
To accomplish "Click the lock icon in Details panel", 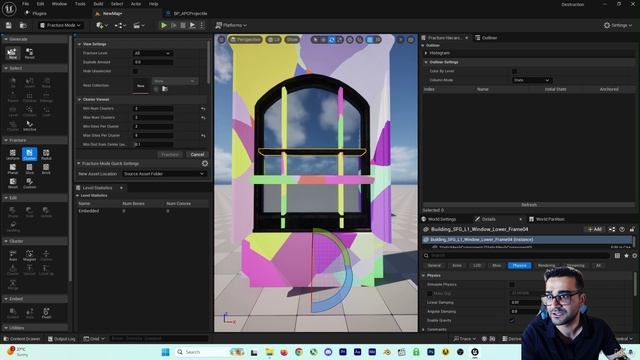I will pos(632,229).
